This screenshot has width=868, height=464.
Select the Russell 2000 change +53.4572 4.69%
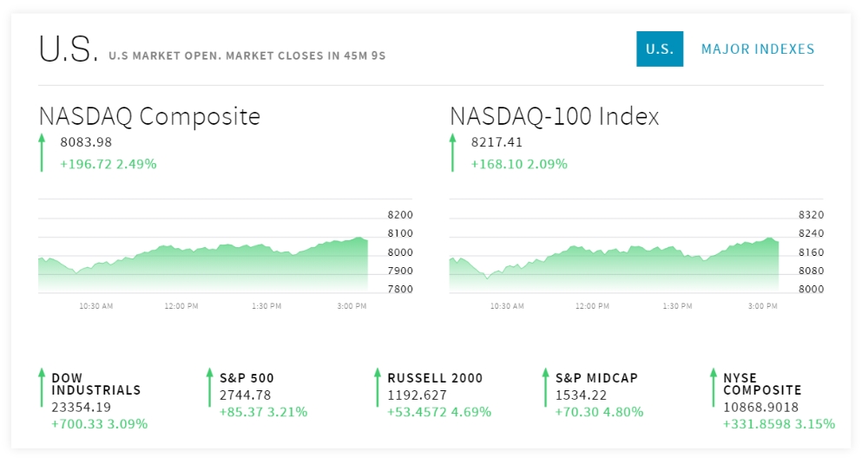pyautogui.click(x=439, y=412)
